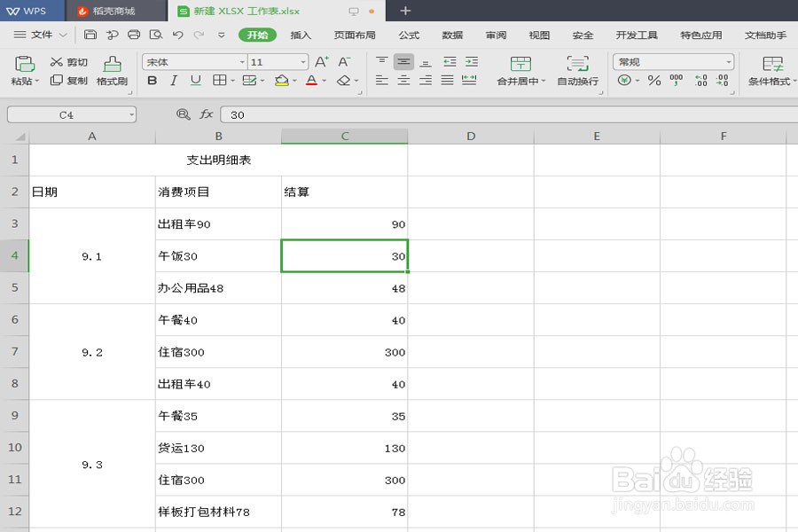Screen dimensions: 798x532
Task: Expand the Name Box dropdown for C4
Action: [x=132, y=114]
